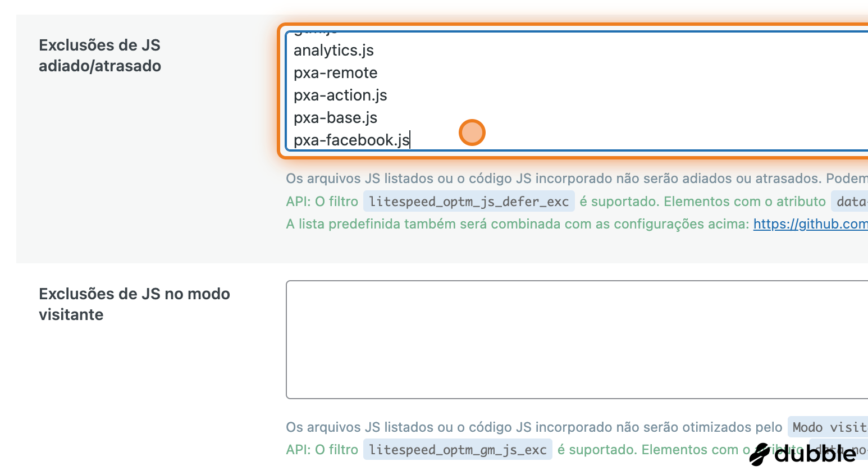Click the orange cursor highlight circle
This screenshot has width=868, height=475.
(472, 133)
